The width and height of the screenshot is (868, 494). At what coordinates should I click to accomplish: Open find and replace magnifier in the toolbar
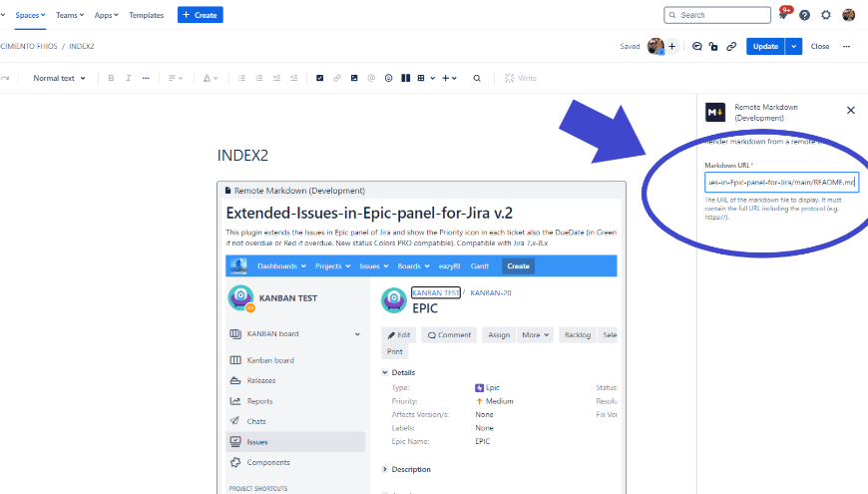pos(477,78)
